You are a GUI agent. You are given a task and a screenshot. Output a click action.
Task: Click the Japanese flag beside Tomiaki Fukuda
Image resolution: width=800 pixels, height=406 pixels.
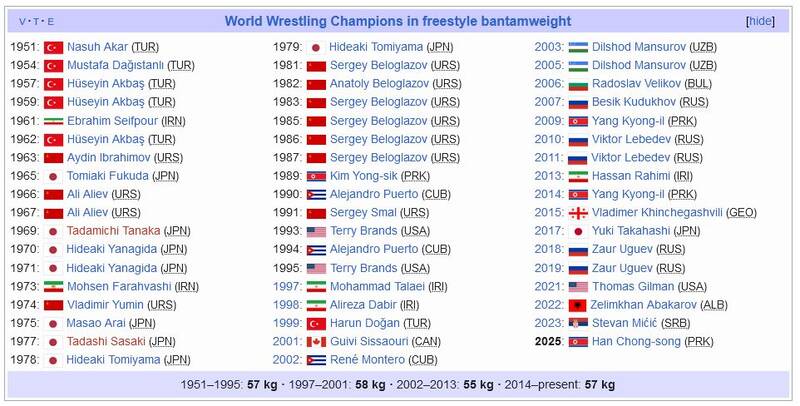coord(53,176)
